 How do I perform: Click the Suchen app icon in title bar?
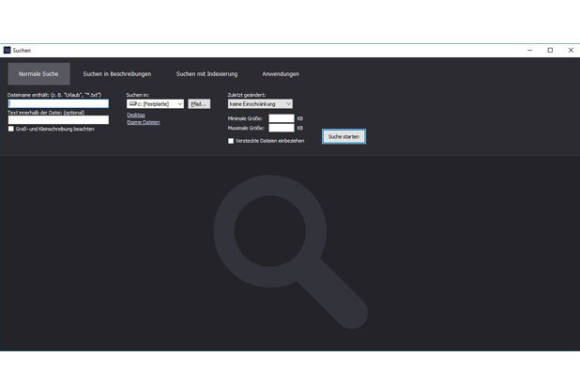tap(7, 50)
